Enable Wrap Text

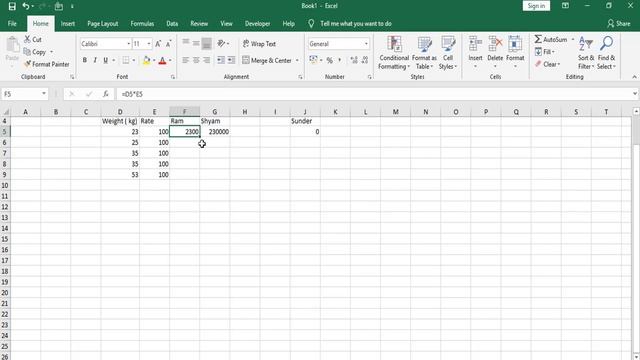click(x=260, y=44)
